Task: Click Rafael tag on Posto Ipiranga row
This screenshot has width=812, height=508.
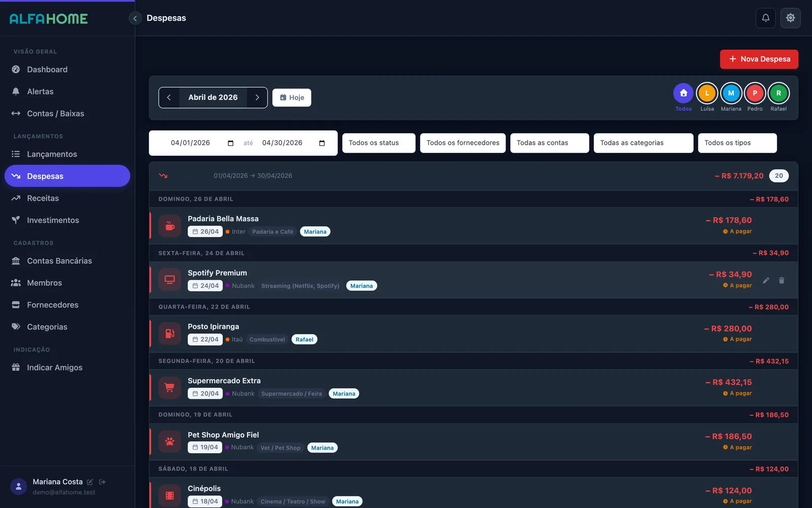Action: tap(304, 340)
